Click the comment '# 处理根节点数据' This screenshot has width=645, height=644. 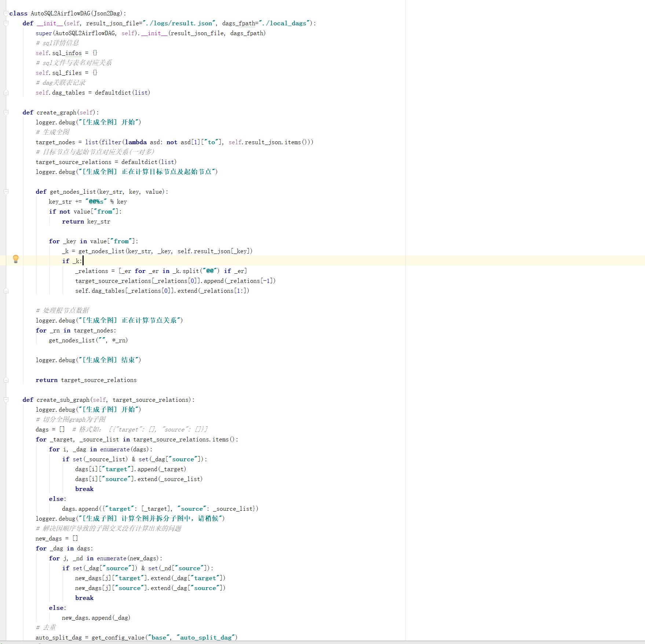coord(62,310)
